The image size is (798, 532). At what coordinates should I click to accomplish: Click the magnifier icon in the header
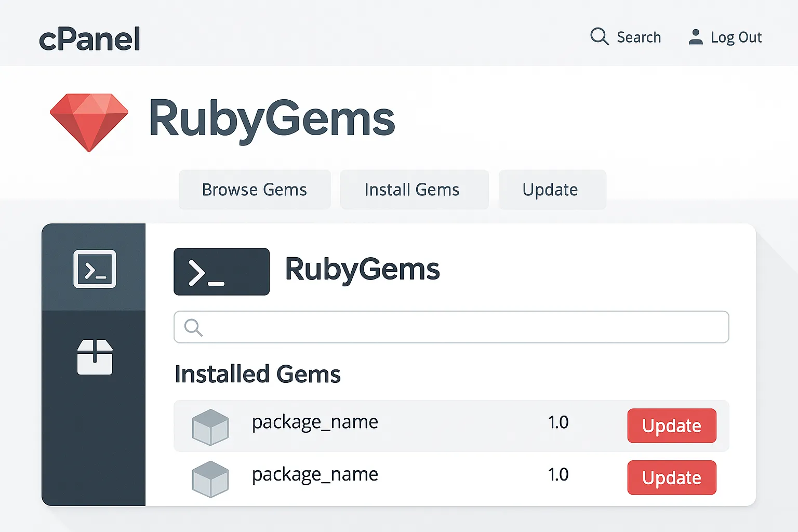tap(599, 37)
